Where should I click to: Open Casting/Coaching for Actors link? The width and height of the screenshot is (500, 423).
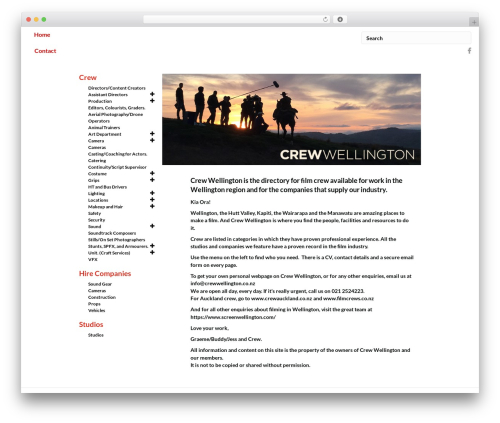click(x=117, y=154)
